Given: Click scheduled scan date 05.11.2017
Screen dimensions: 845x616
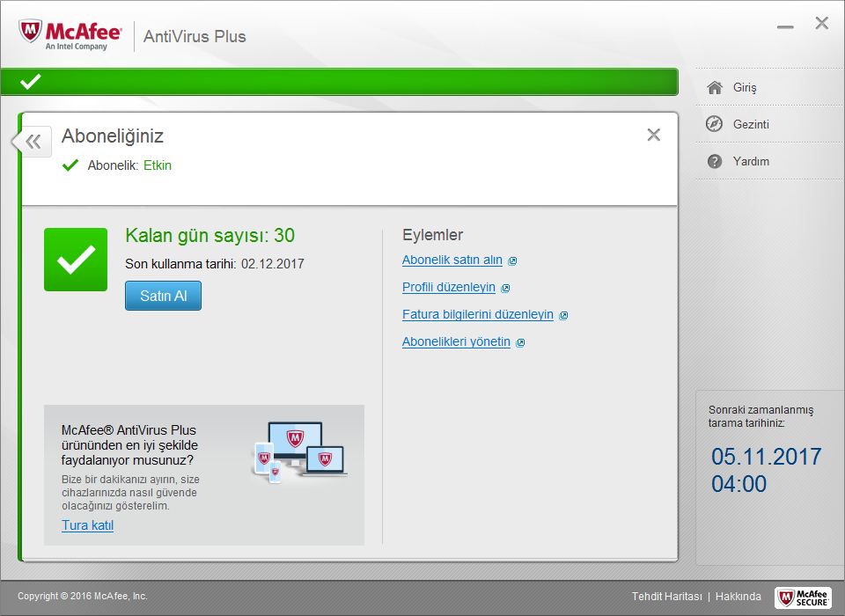Looking at the screenshot, I should 766,457.
